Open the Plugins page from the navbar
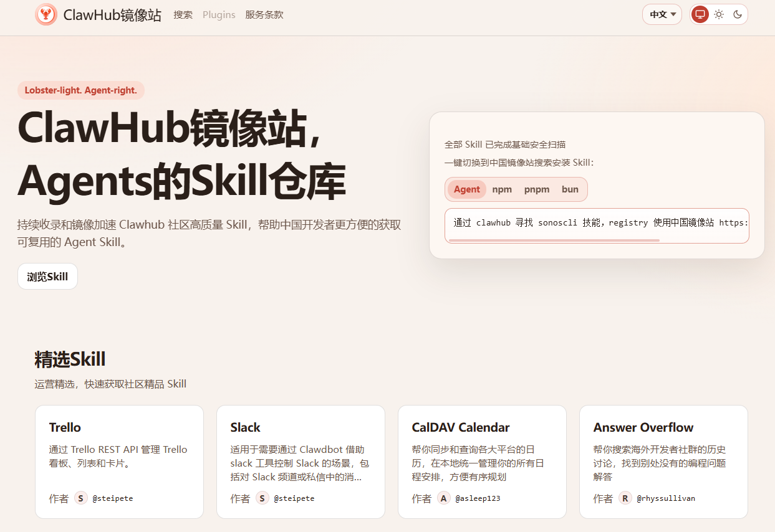 pos(219,14)
